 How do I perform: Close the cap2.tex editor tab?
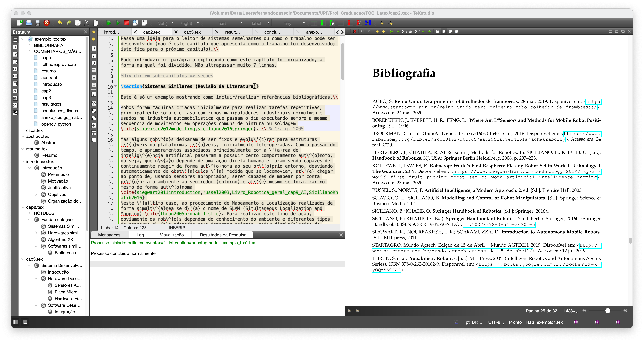pyautogui.click(x=135, y=32)
